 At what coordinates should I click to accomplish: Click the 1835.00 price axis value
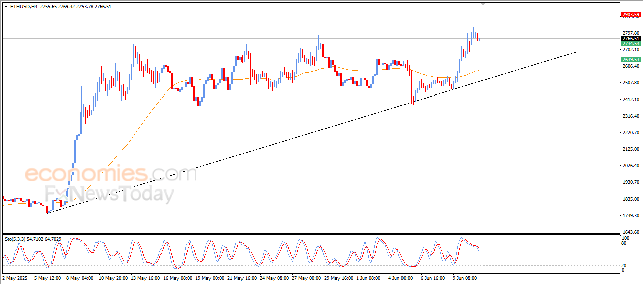(631, 199)
